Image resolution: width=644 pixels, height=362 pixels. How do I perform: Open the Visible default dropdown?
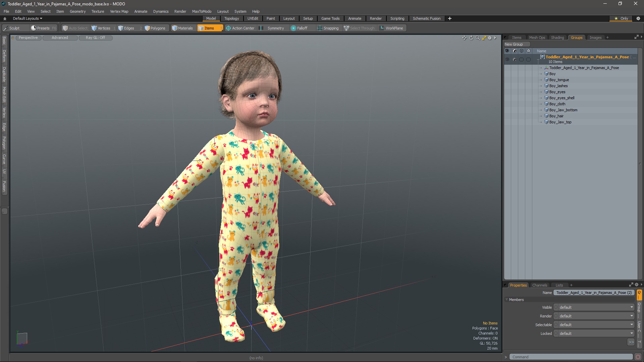coord(594,307)
